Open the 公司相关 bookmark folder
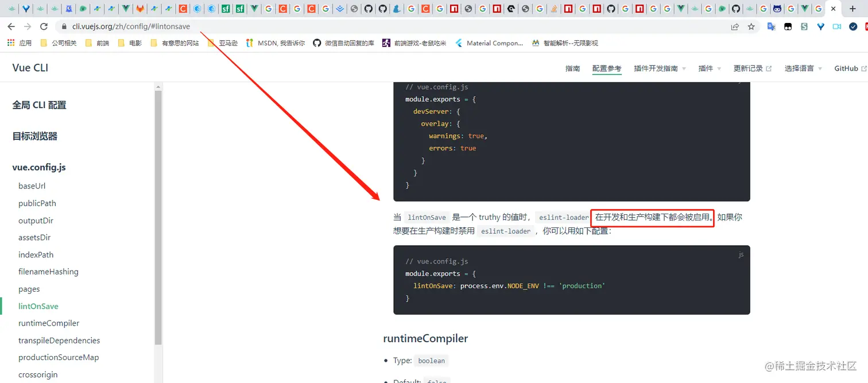This screenshot has height=383, width=868. [58, 43]
